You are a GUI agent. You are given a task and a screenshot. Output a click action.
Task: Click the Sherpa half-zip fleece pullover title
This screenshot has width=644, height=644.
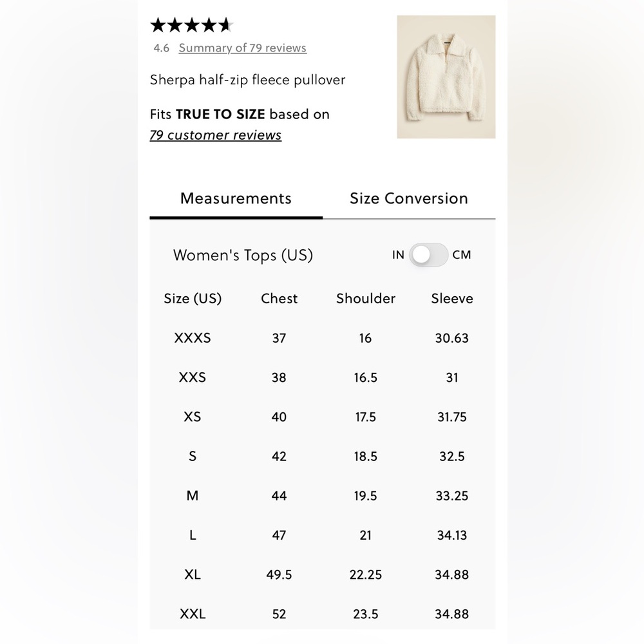click(248, 80)
